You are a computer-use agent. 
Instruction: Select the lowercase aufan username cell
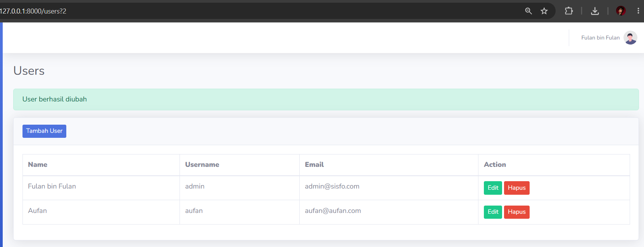240,212
